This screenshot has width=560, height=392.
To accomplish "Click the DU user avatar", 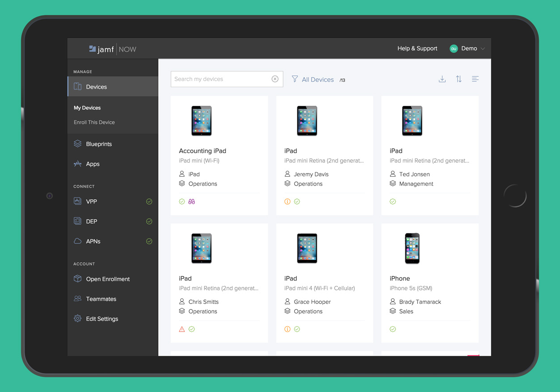I will (454, 48).
